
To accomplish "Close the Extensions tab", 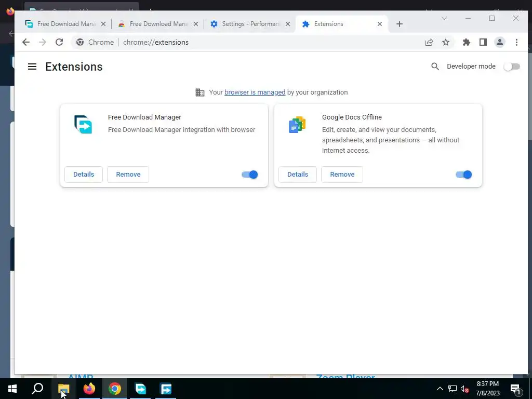I will 380,24.
